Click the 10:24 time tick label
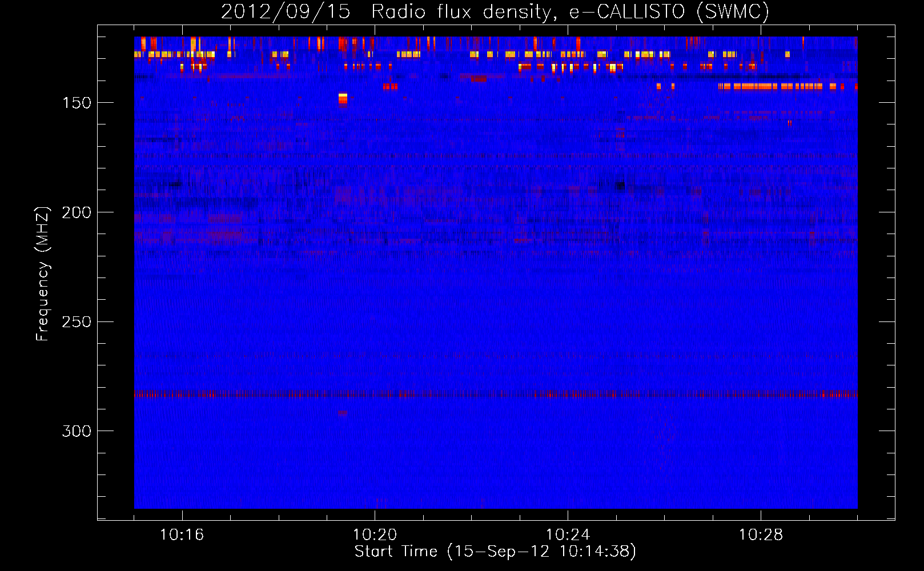924x571 pixels. coord(568,535)
